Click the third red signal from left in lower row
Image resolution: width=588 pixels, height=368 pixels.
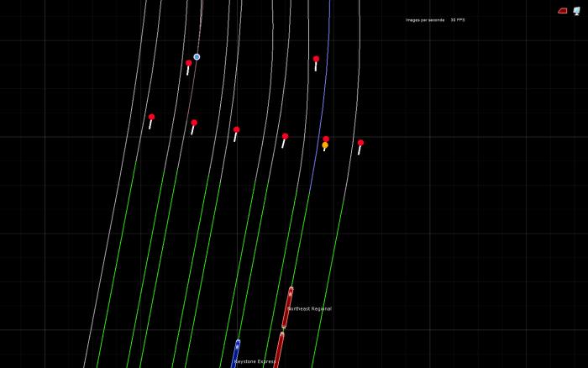click(236, 129)
